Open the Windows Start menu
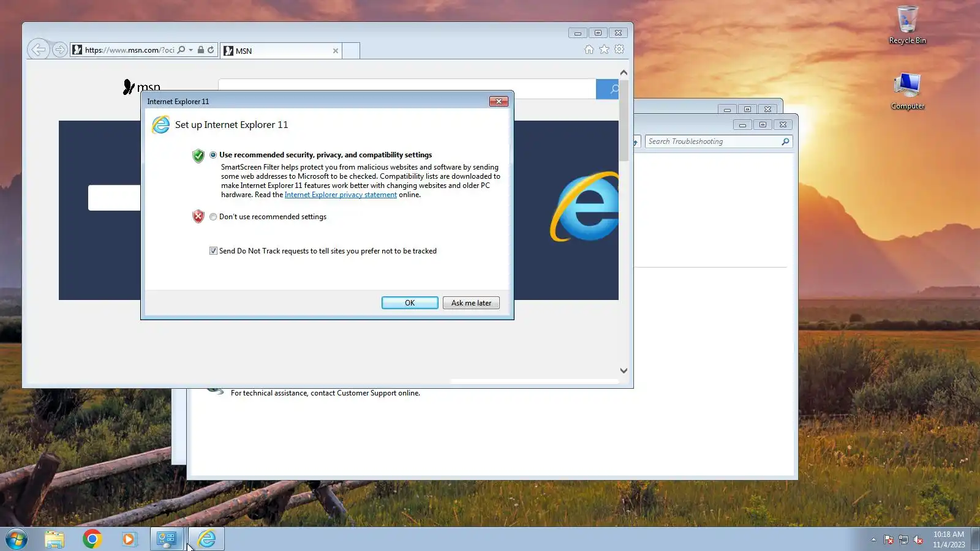The width and height of the screenshot is (980, 551). [x=17, y=539]
